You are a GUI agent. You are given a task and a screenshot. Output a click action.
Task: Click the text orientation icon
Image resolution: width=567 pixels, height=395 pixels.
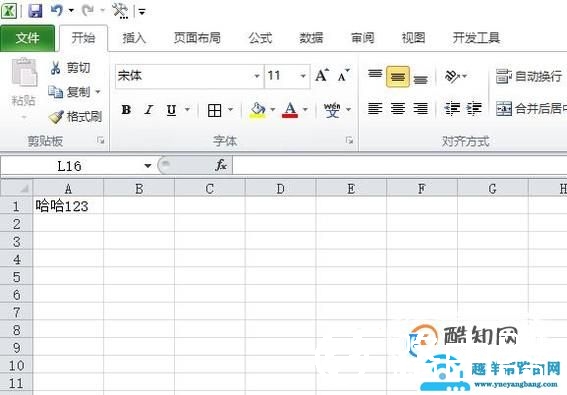(x=452, y=76)
